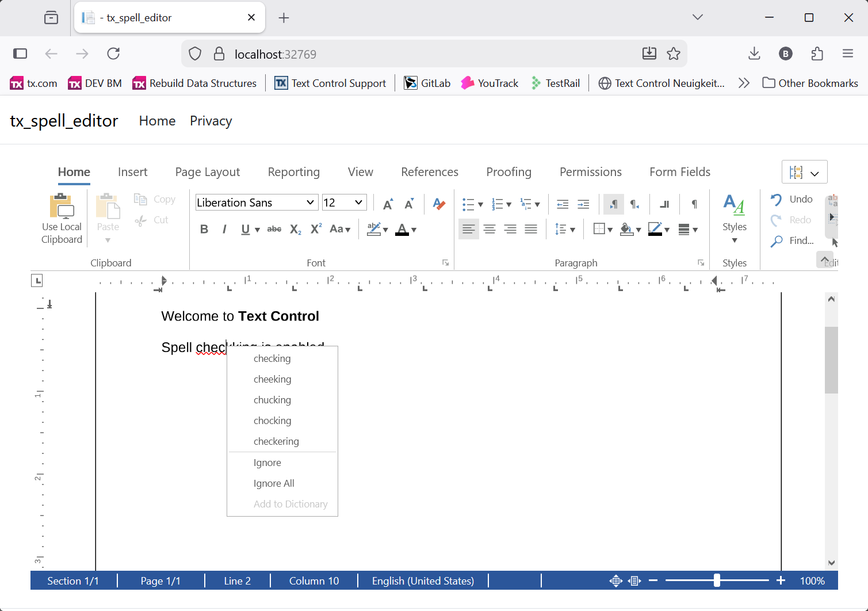
Task: Center the paragraph alignment
Action: (490, 228)
